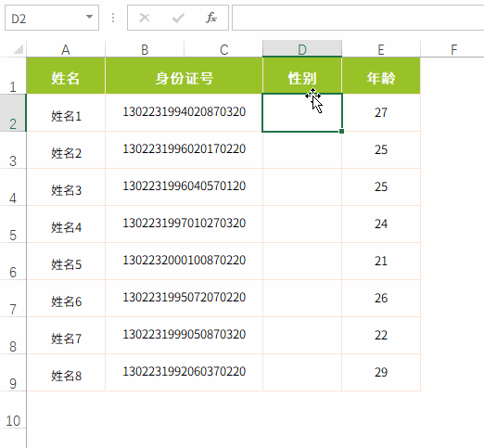This screenshot has width=484, height=448.
Task: Select column C header
Action: pos(223,49)
